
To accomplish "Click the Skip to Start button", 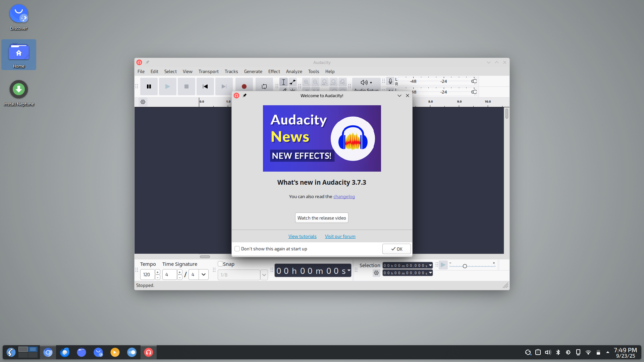I will 205,86.
